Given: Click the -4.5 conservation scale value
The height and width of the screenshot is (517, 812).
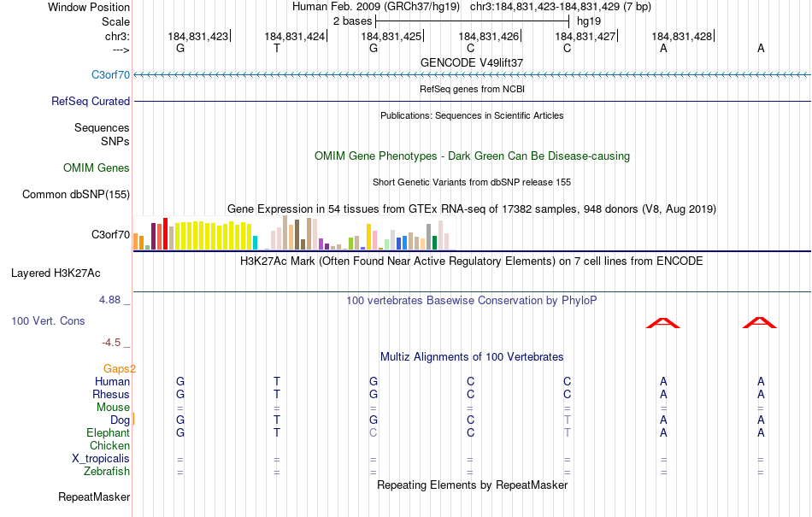Looking at the screenshot, I should pos(111,343).
